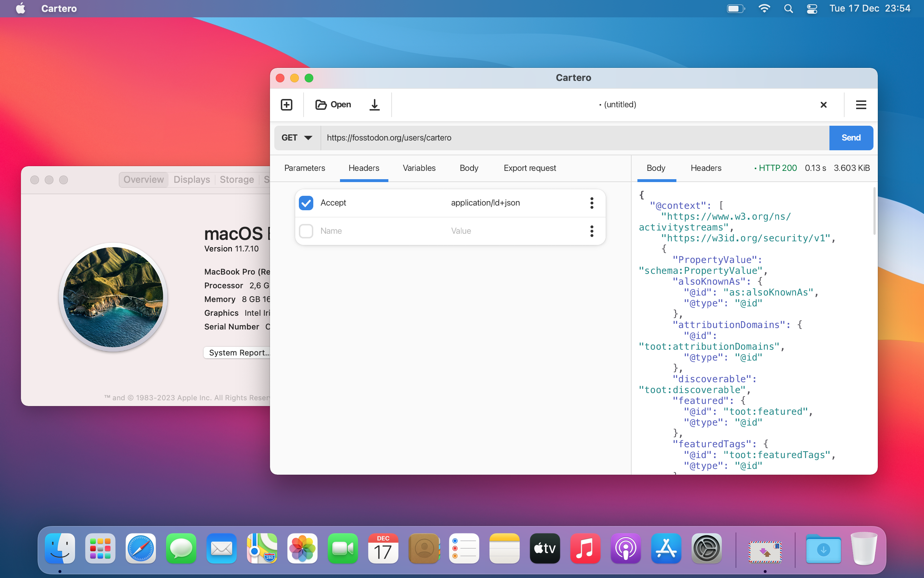The height and width of the screenshot is (578, 924).
Task: Open Apple TV from the Dock
Action: 545,548
